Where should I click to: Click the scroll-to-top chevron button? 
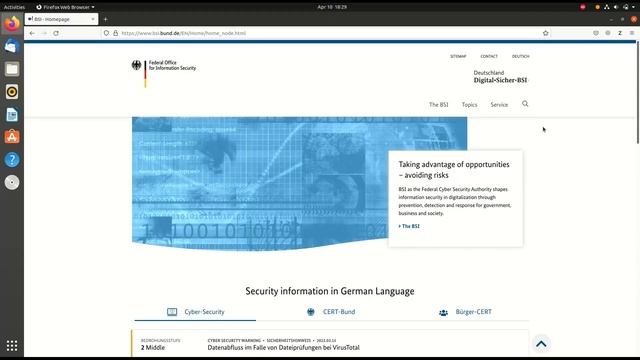541,344
